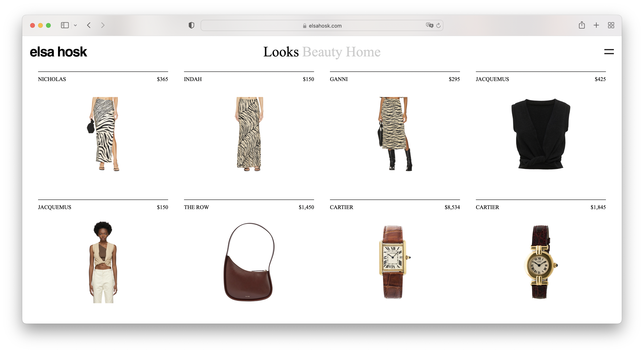644x353 pixels.
Task: Open The Row brown handbag image
Action: point(249,262)
